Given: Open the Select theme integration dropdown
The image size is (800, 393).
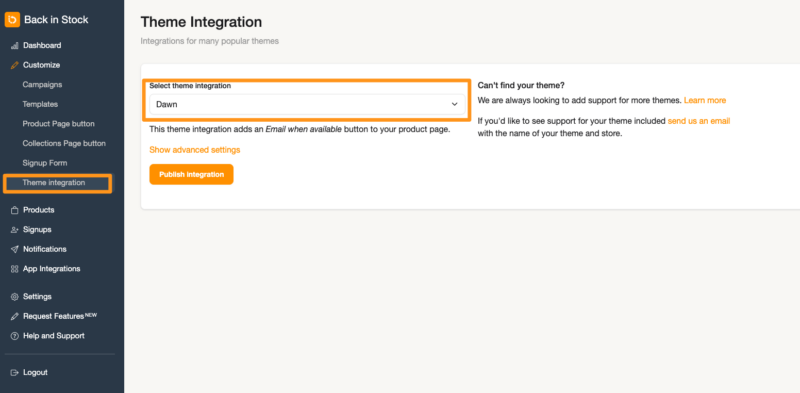Looking at the screenshot, I should tap(307, 104).
